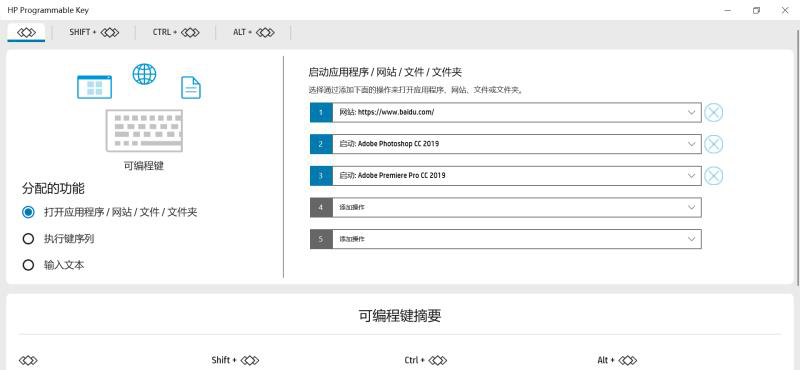Click the globe website icon

point(144,75)
